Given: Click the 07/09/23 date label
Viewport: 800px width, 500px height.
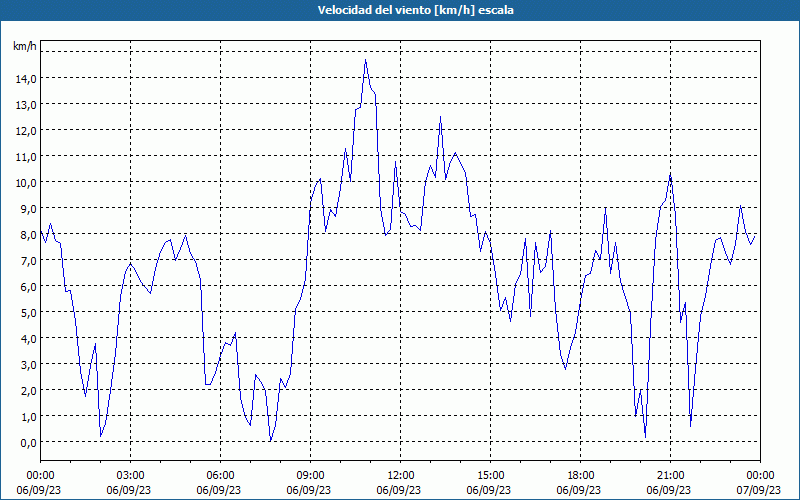Looking at the screenshot, I should (x=759, y=490).
